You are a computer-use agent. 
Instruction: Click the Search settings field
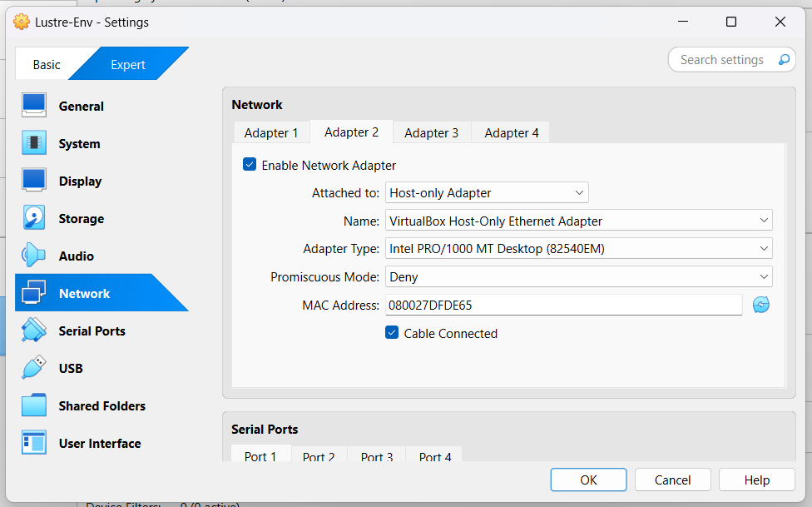tap(721, 60)
